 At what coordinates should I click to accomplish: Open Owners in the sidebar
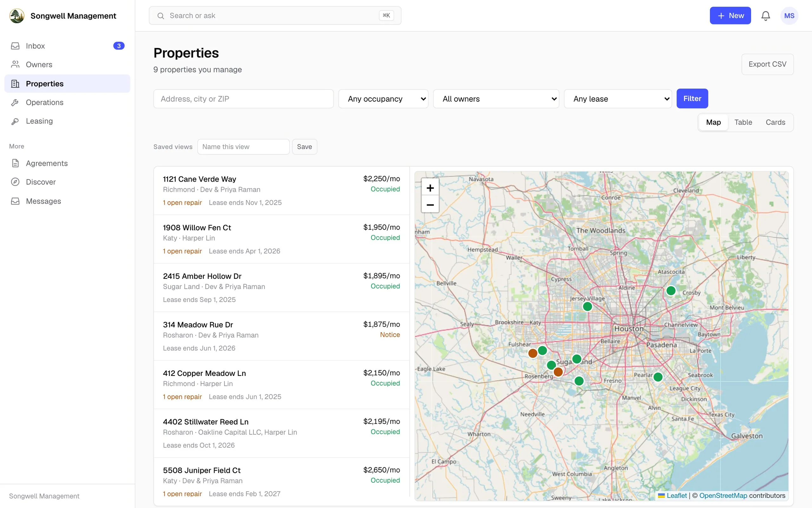point(67,64)
